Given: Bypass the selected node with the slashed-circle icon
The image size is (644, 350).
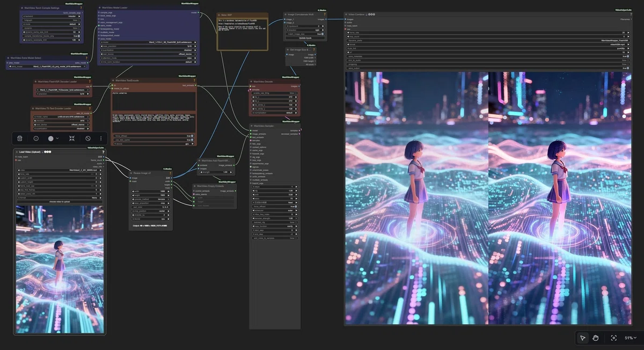Looking at the screenshot, I should coord(88,138).
